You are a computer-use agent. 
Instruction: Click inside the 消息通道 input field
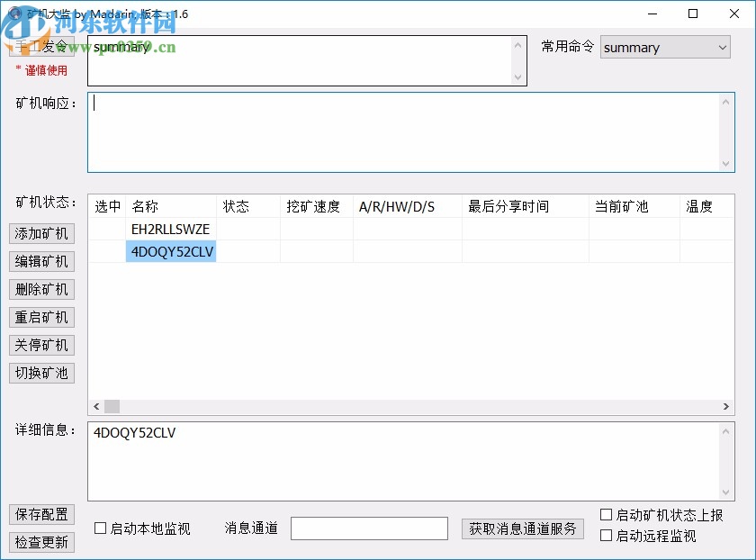(369, 528)
